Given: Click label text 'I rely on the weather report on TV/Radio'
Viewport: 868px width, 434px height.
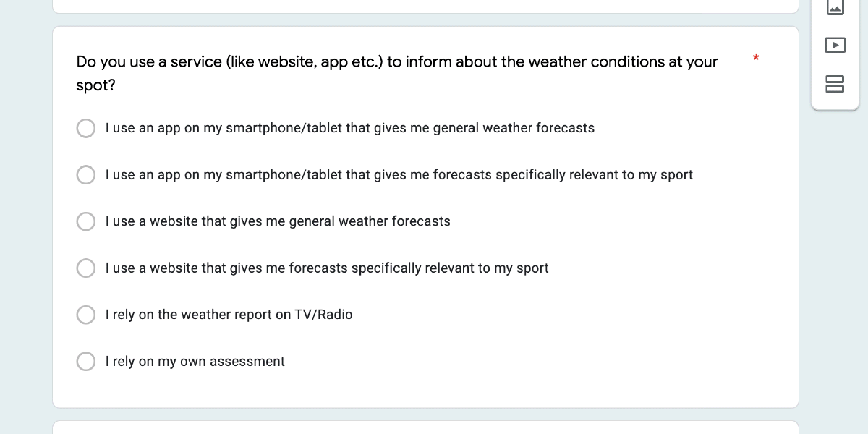Looking at the screenshot, I should click(x=229, y=315).
